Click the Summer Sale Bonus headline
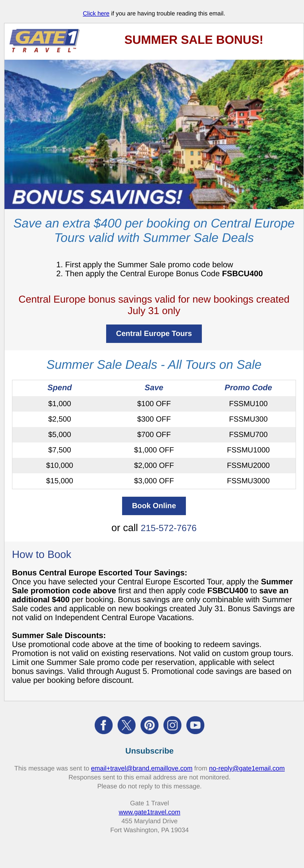The width and height of the screenshot is (304, 868). click(x=194, y=40)
